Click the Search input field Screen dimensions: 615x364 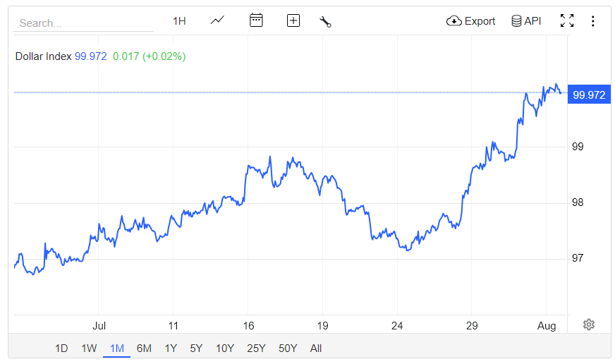[x=83, y=23]
